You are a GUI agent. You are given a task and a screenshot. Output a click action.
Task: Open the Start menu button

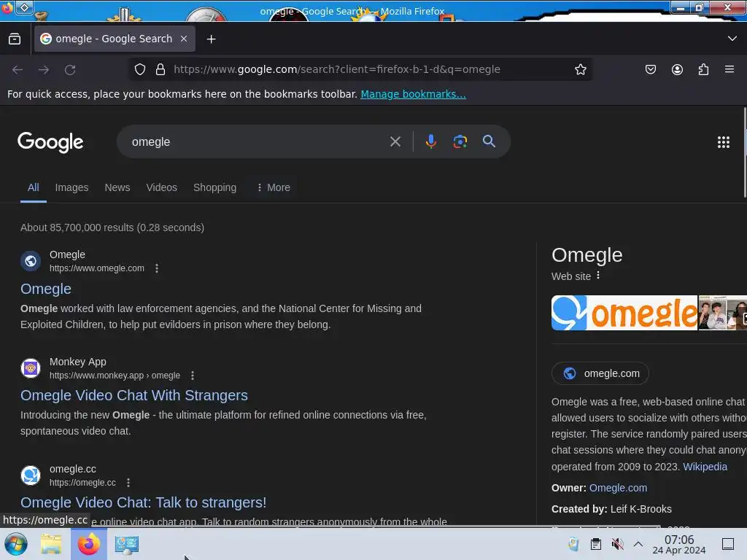[16, 544]
